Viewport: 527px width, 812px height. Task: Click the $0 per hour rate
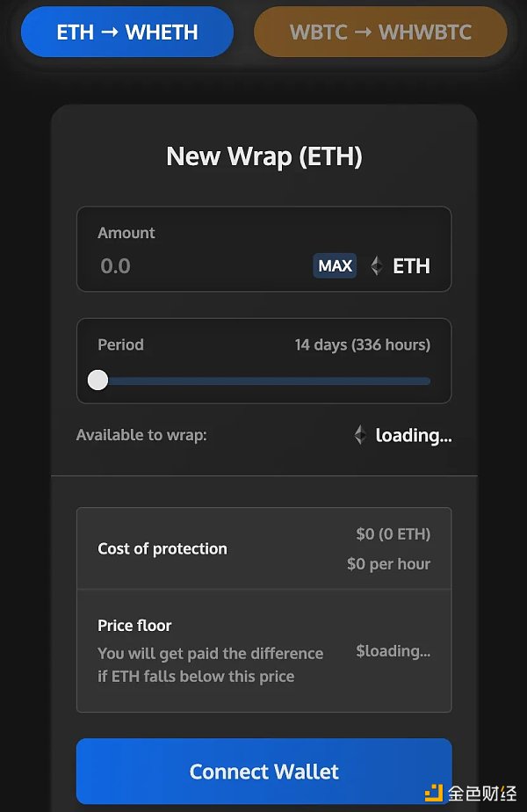pyautogui.click(x=388, y=564)
